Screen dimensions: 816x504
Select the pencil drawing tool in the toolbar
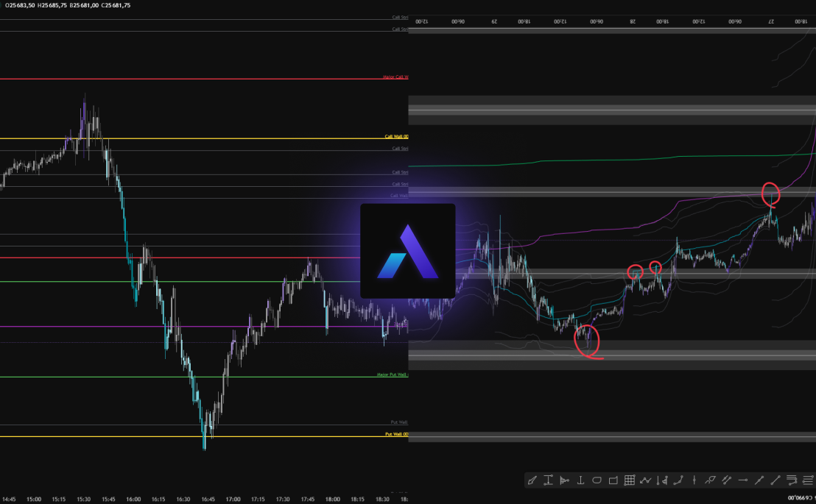click(x=532, y=480)
